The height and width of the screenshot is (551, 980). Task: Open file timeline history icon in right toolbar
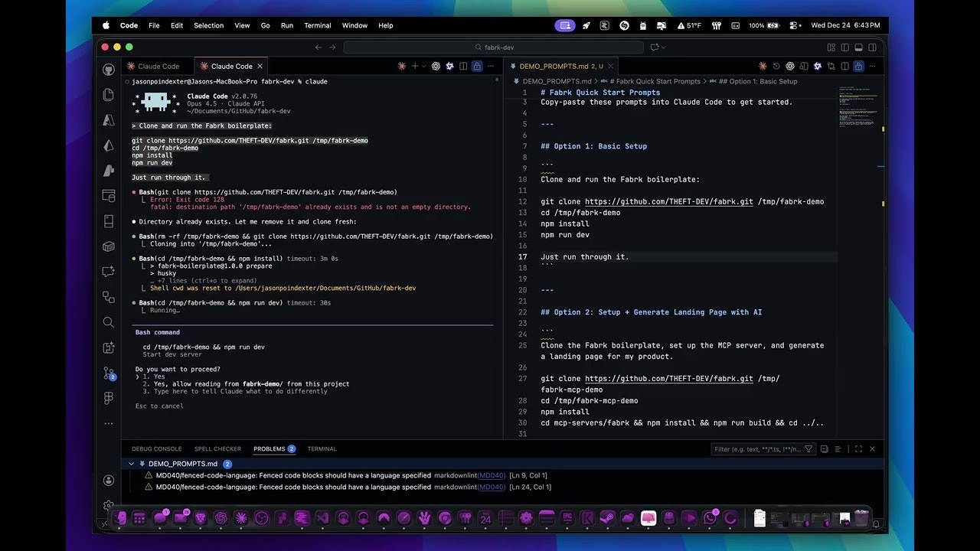tap(776, 66)
